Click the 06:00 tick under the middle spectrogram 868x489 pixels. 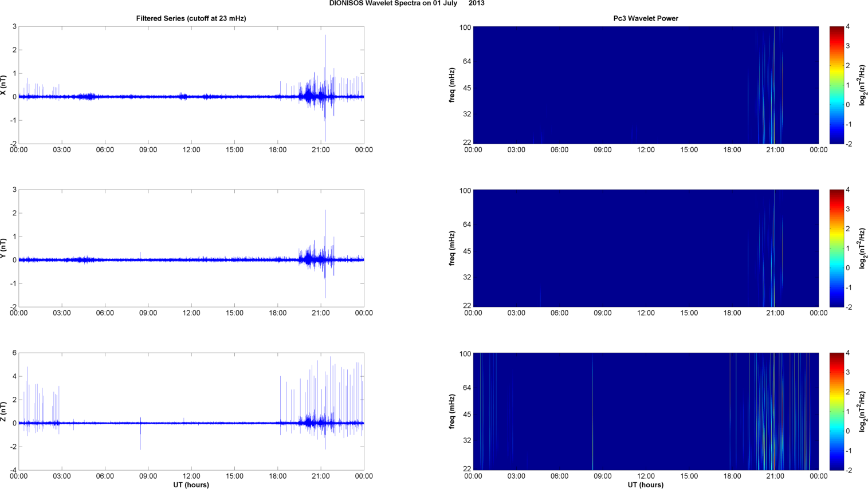pos(559,313)
